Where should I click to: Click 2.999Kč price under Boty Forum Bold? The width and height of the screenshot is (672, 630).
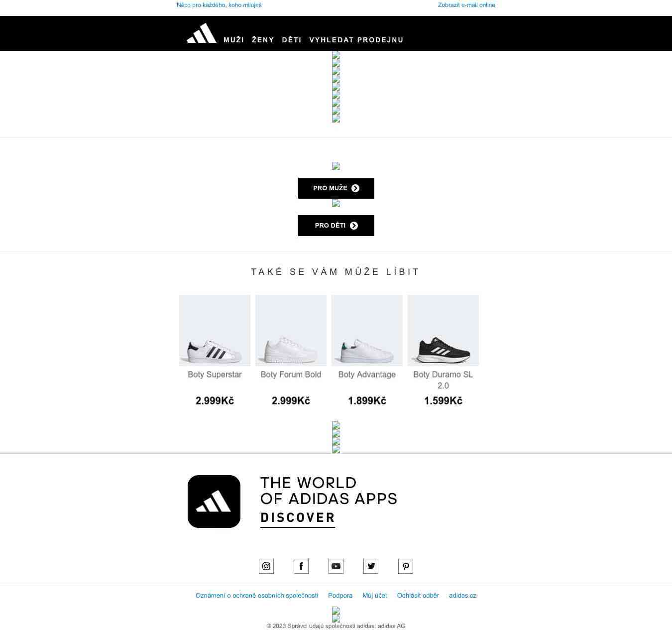pos(291,401)
